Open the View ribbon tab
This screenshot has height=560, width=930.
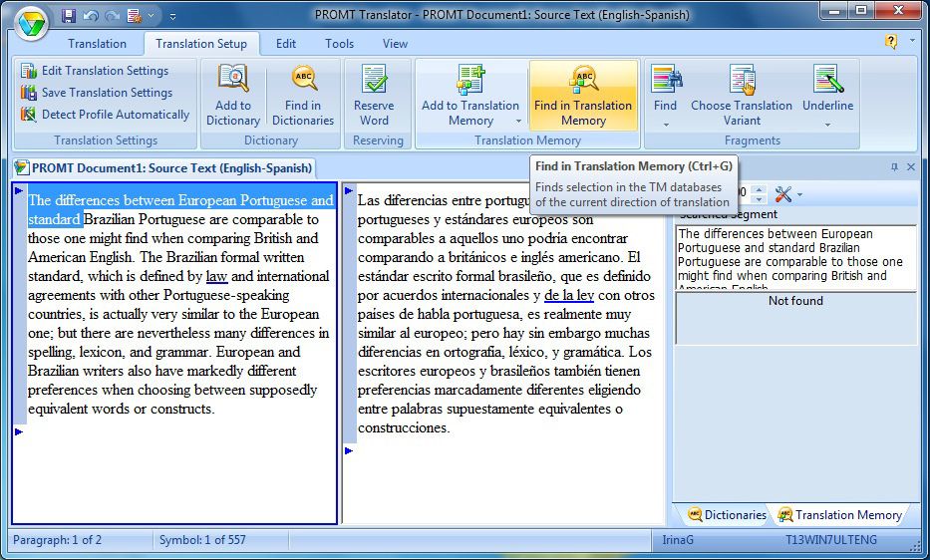[x=395, y=43]
